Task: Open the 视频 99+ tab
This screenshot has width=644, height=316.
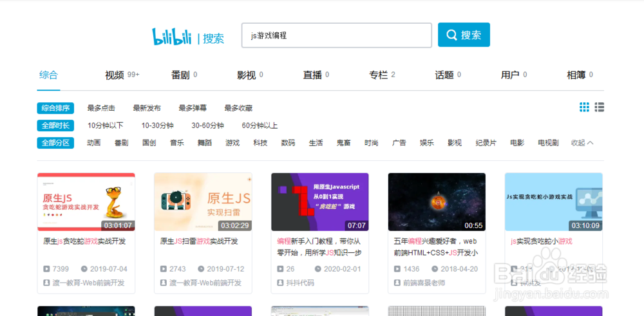Action: click(x=122, y=75)
